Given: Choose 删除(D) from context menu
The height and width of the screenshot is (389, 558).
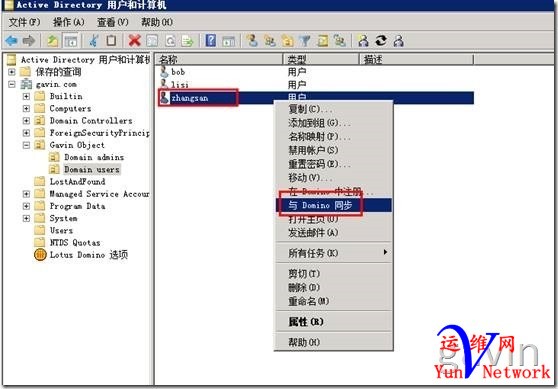Looking at the screenshot, I should [334, 287].
